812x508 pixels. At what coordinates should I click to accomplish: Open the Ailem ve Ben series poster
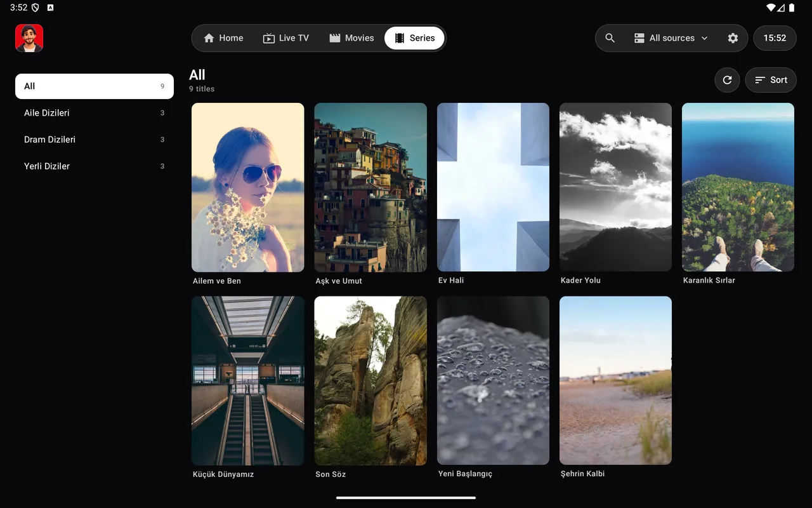click(248, 187)
